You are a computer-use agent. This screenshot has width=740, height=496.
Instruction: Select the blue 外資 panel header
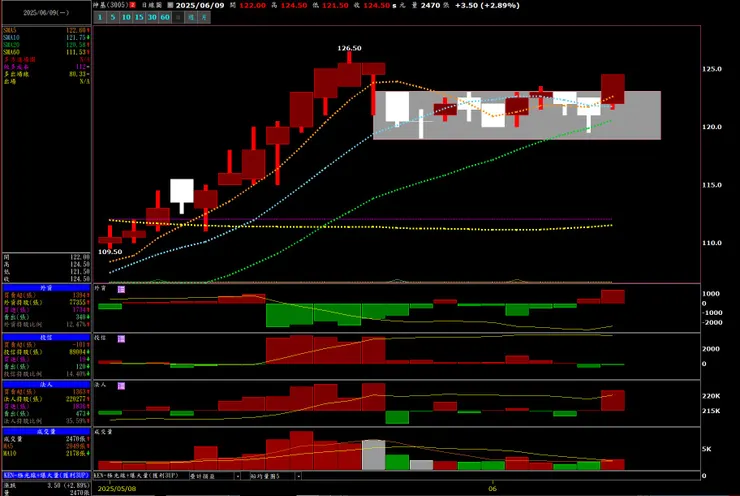(x=46, y=288)
